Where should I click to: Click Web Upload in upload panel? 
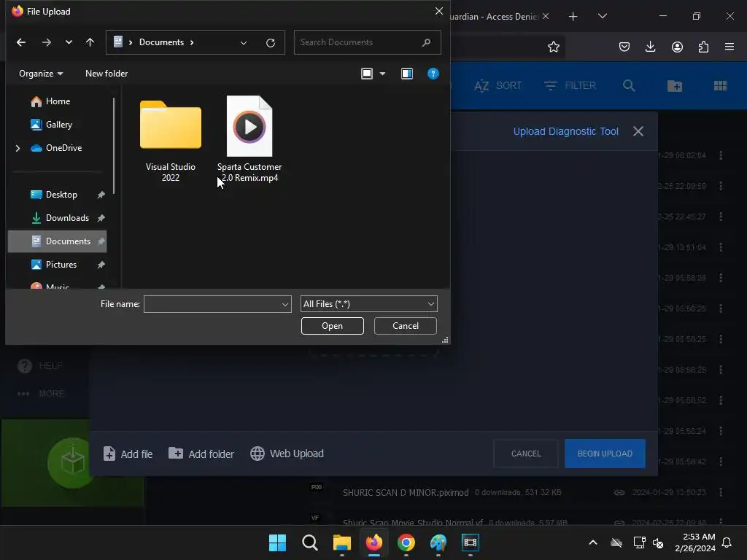click(x=287, y=454)
